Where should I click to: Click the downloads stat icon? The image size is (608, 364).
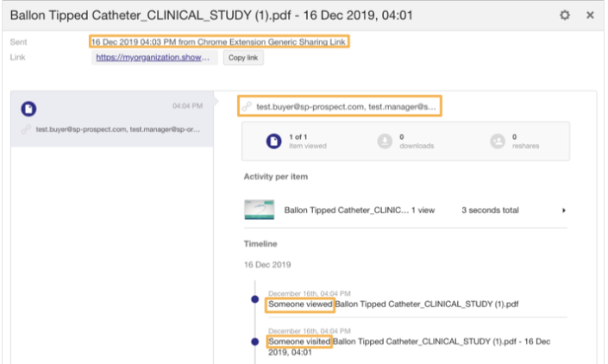coord(385,141)
